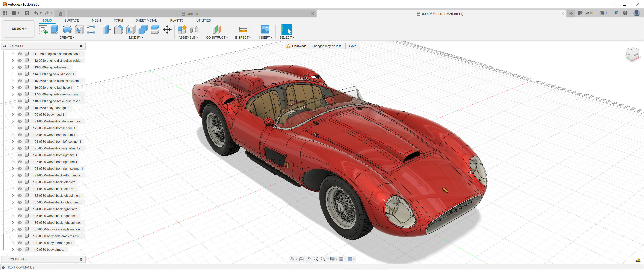Hide 140-0680-body-straps:1 with eye icon
The height and width of the screenshot is (270, 644).
point(20,249)
